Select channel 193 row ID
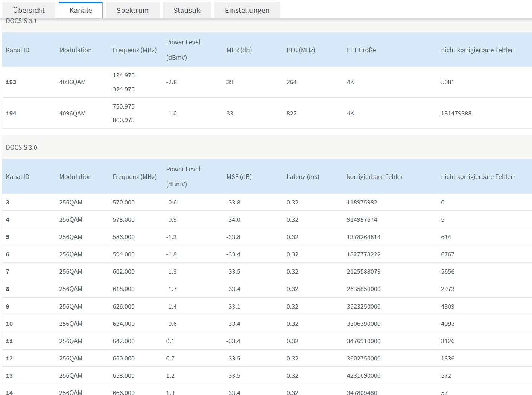This screenshot has height=395, width=532. point(11,82)
